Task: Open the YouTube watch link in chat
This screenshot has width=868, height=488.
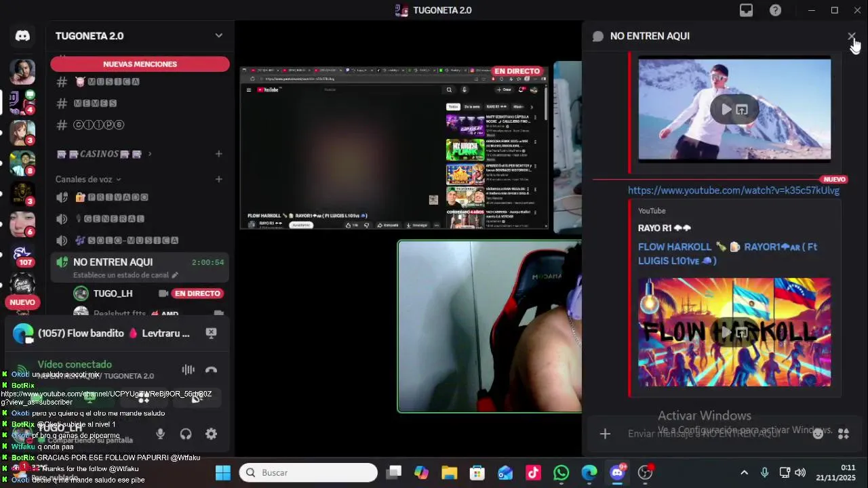Action: pyautogui.click(x=734, y=190)
